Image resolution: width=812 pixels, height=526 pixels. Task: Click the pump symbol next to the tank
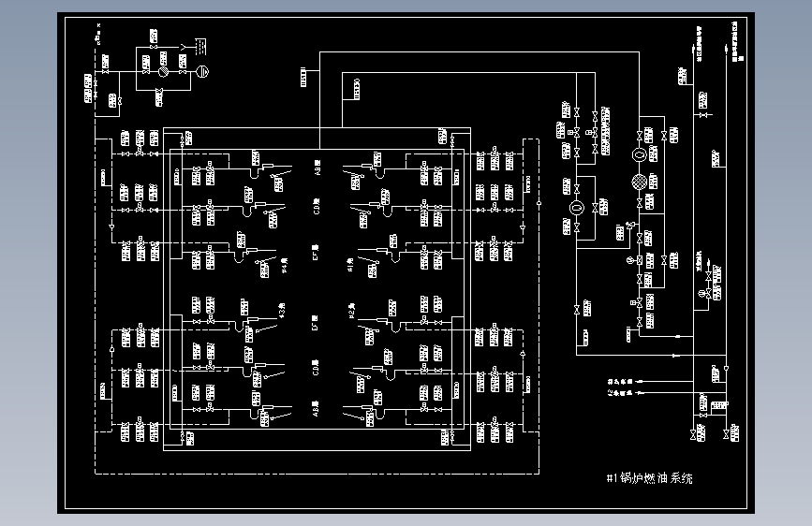201,71
